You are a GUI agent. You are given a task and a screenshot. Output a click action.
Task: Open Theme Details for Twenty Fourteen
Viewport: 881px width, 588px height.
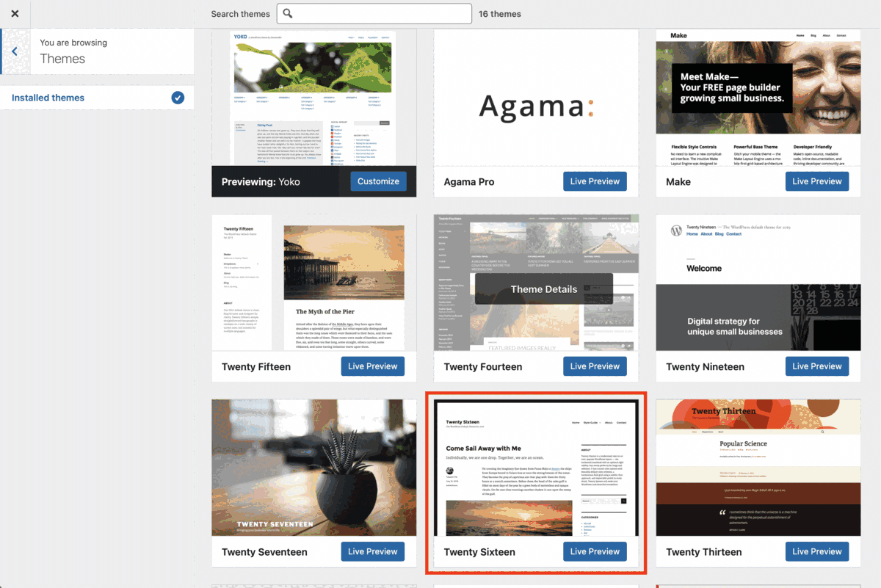tap(544, 289)
